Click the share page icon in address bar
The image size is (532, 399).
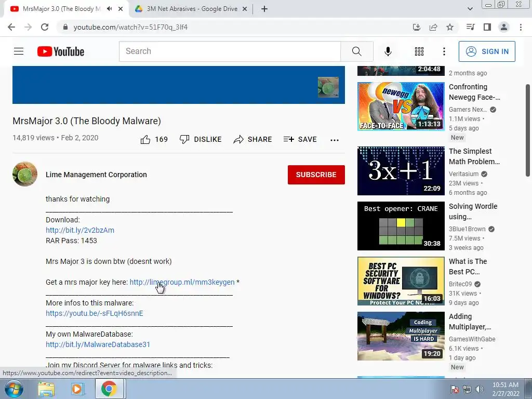tap(433, 27)
